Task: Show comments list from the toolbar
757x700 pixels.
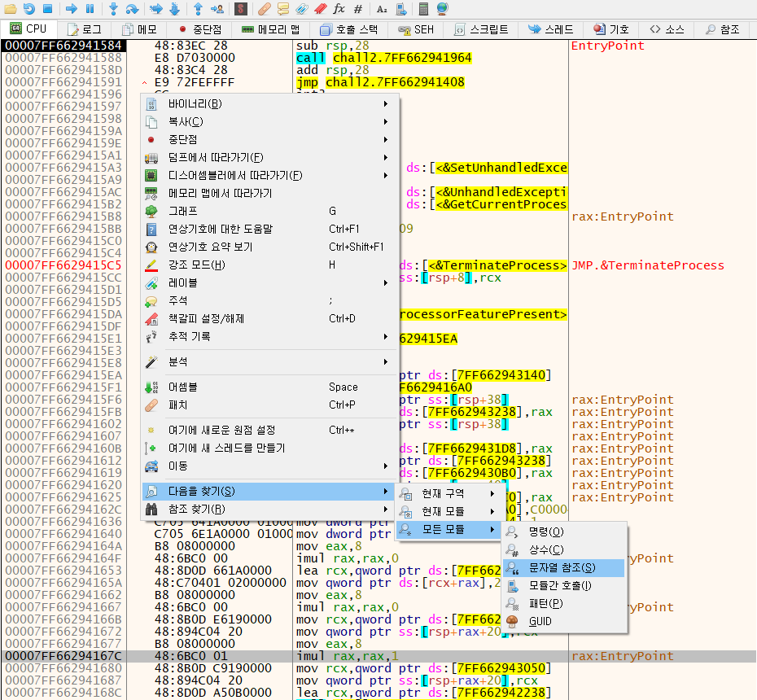Action: (x=283, y=9)
